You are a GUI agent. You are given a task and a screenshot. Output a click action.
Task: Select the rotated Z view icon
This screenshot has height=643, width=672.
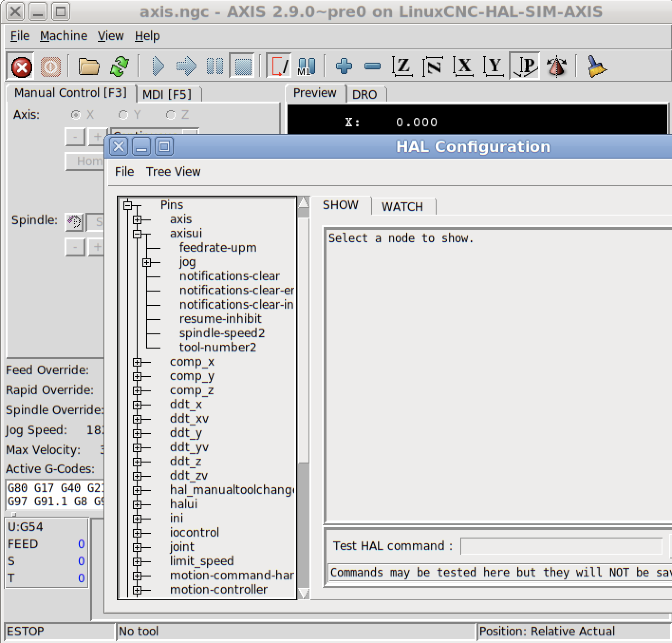[433, 66]
